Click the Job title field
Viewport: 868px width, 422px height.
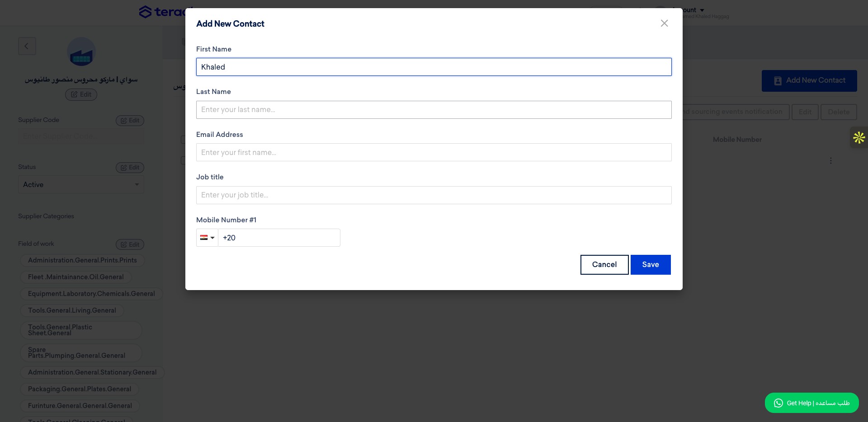coord(434,195)
